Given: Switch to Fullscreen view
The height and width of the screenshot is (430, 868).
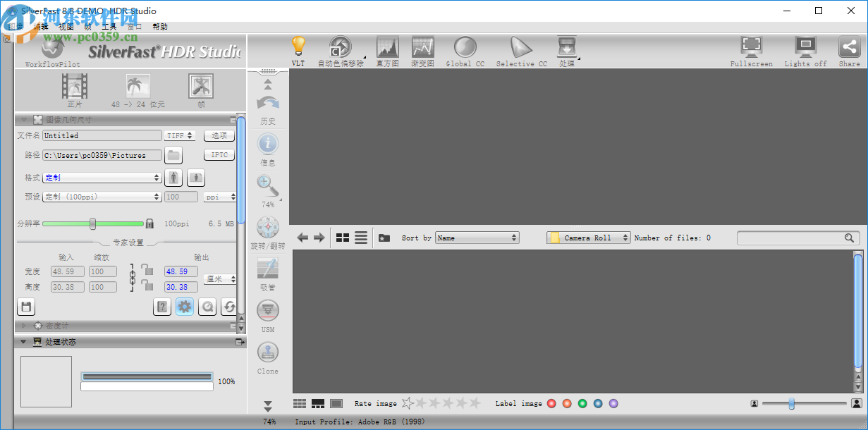Looking at the screenshot, I should [x=752, y=47].
